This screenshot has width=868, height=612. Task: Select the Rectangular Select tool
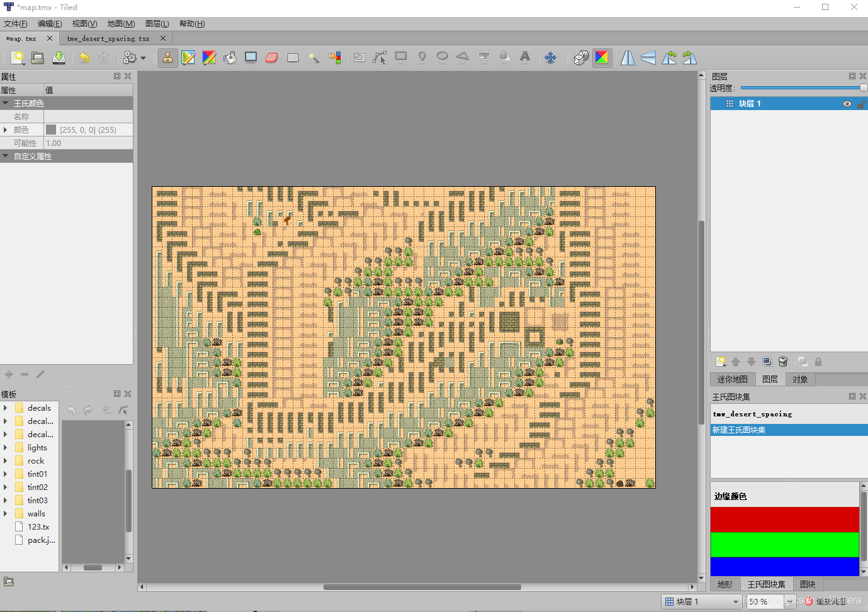click(293, 58)
